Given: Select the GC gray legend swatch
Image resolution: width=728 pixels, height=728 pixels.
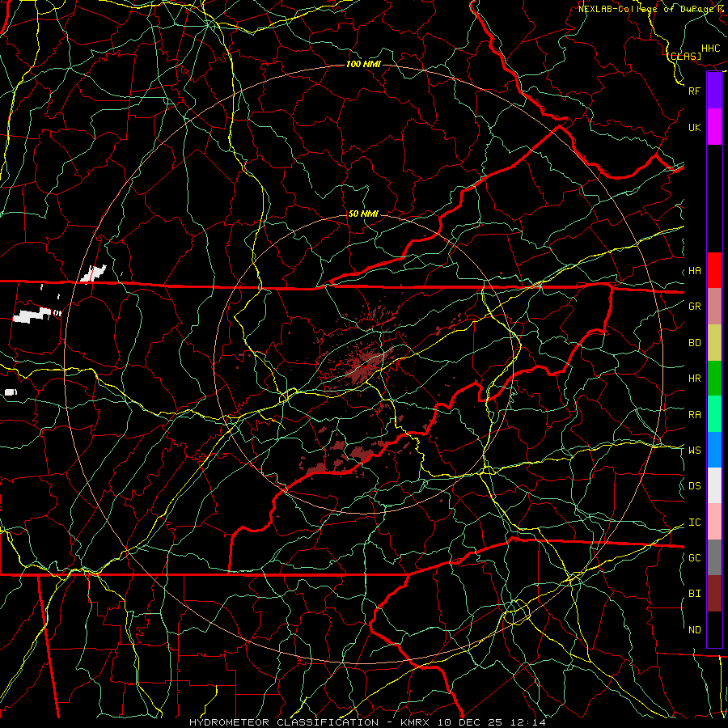Looking at the screenshot, I should click(714, 557).
